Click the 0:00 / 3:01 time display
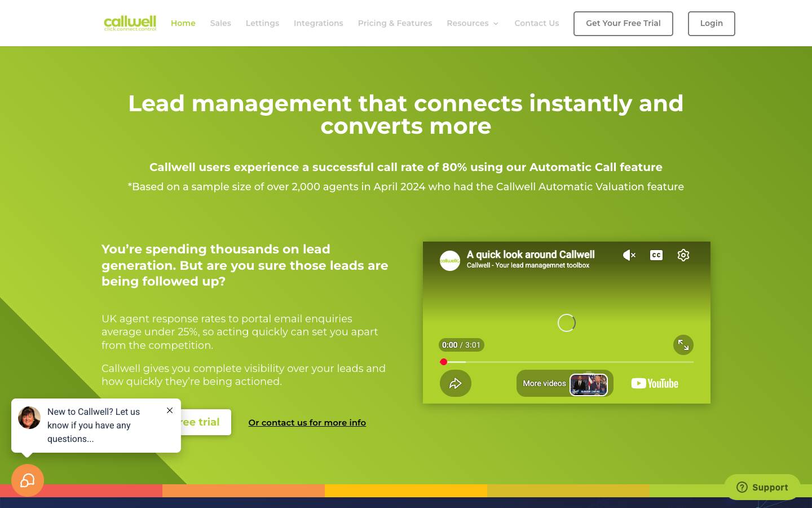 click(x=461, y=345)
